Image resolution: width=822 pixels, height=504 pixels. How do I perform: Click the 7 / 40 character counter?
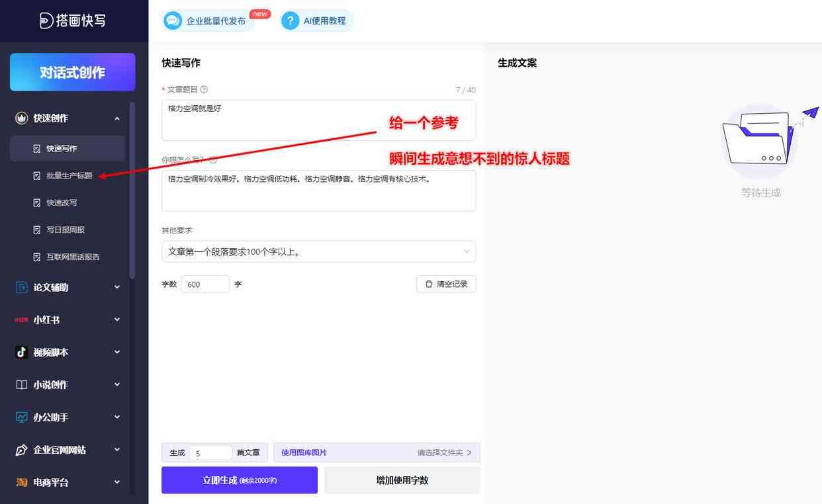click(466, 90)
